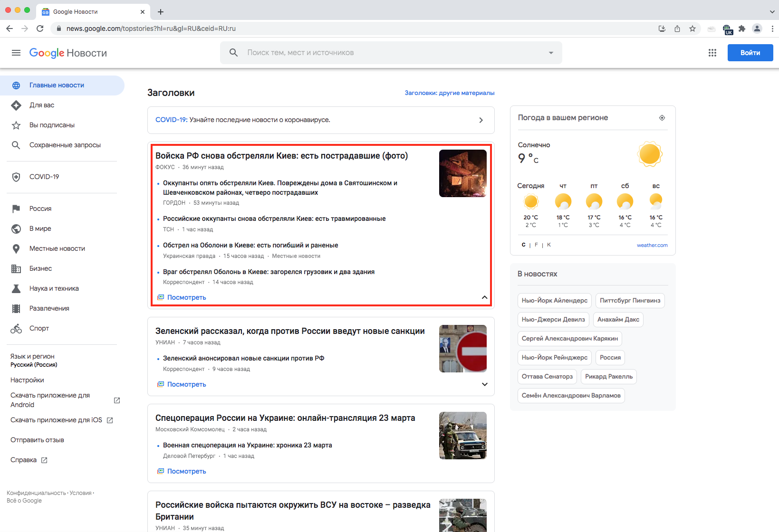Open the browser Extensions puzzle icon
779x532 pixels.
pyautogui.click(x=742, y=28)
